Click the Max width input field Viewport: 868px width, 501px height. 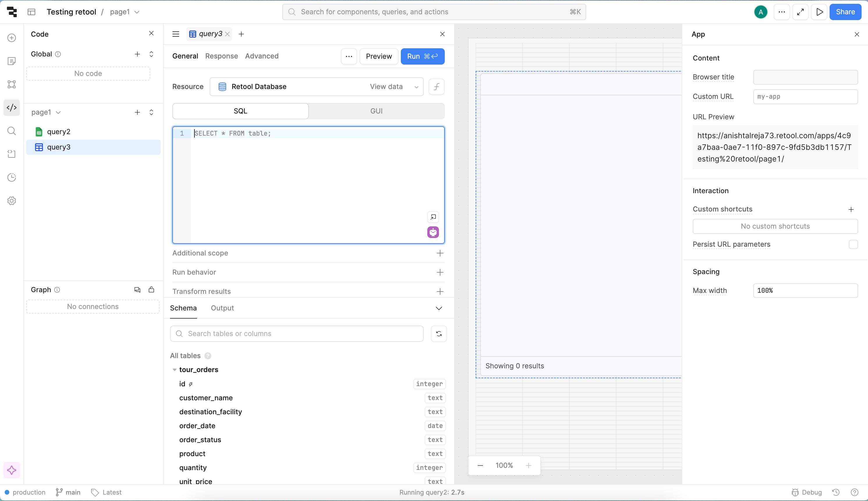pyautogui.click(x=805, y=291)
